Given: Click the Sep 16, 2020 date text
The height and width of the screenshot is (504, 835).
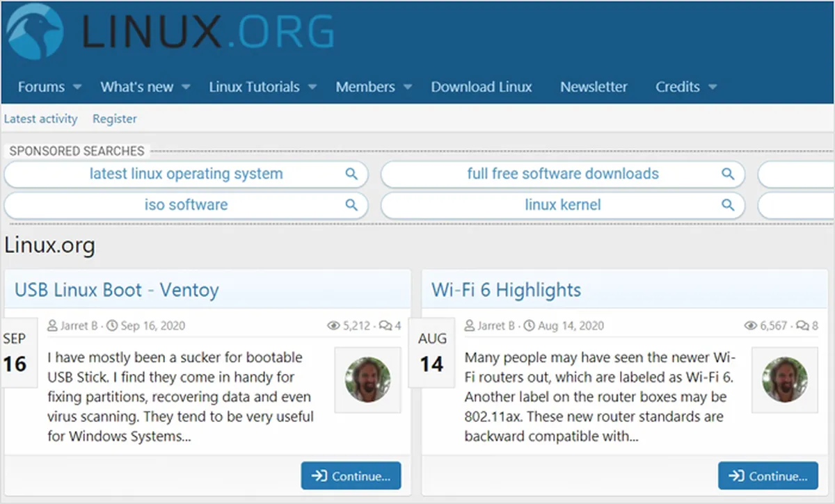Looking at the screenshot, I should point(152,325).
